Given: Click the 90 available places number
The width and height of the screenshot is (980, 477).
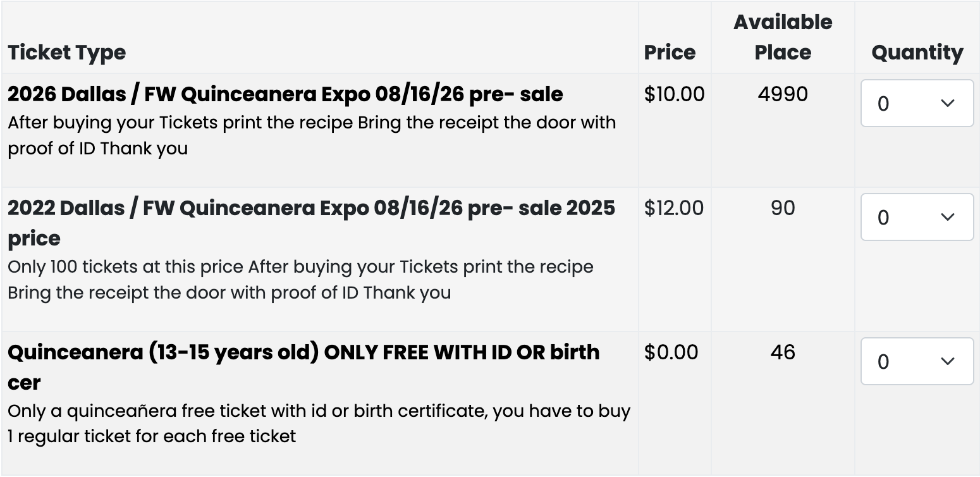Looking at the screenshot, I should click(783, 208).
